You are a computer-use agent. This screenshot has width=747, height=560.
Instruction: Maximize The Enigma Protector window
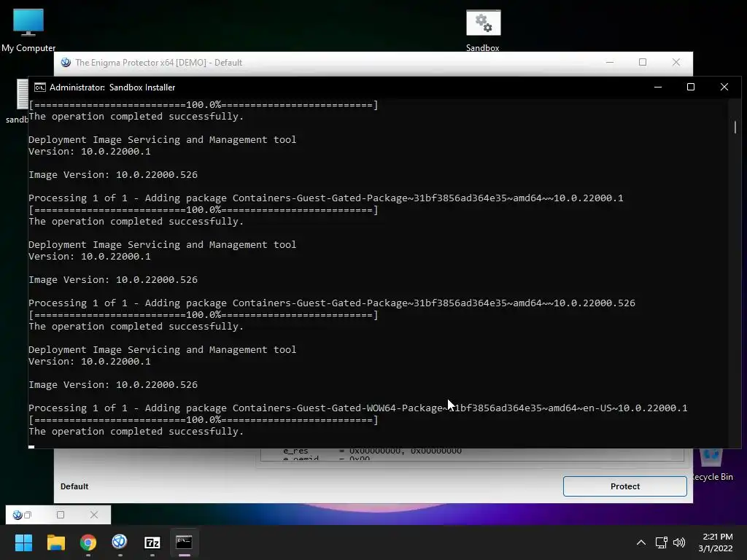[x=643, y=63]
